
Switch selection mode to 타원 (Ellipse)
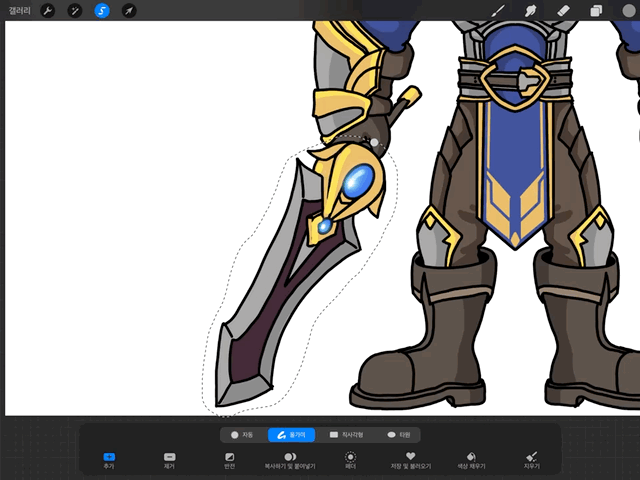click(x=399, y=435)
